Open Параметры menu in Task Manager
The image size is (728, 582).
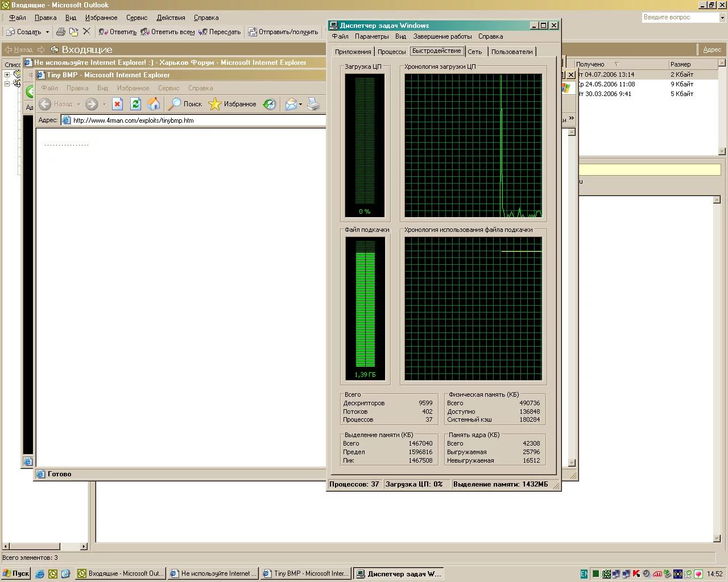pos(371,36)
